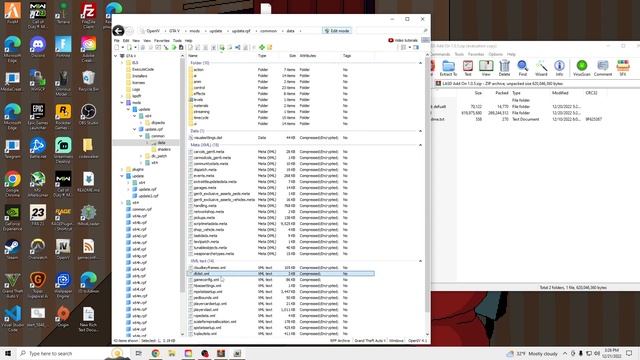
Task: Open the Video tutorials link in OpenIV
Action: coord(403,40)
